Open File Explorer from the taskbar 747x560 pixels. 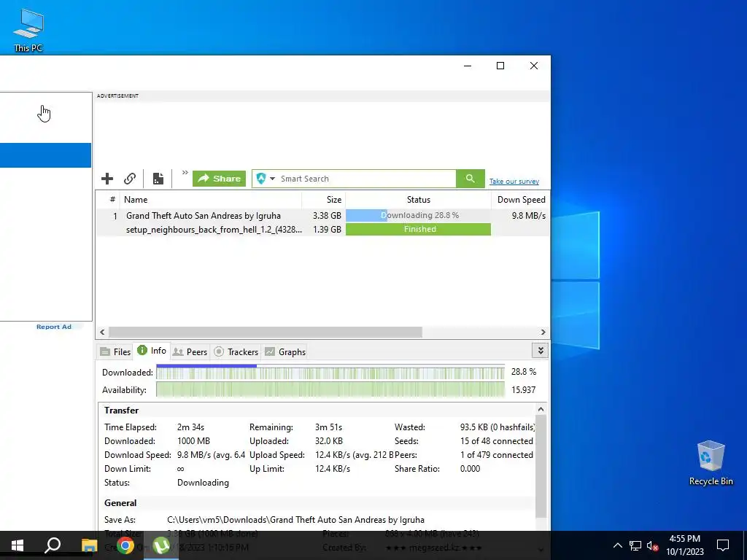pyautogui.click(x=89, y=545)
